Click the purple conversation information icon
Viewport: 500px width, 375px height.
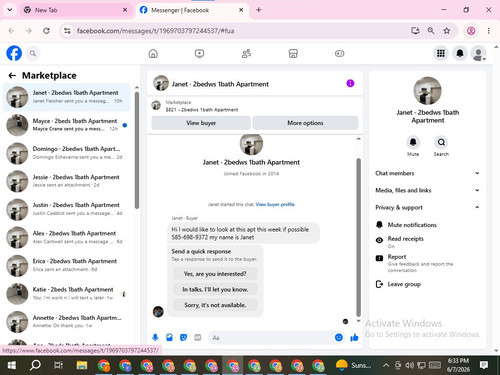coord(350,83)
